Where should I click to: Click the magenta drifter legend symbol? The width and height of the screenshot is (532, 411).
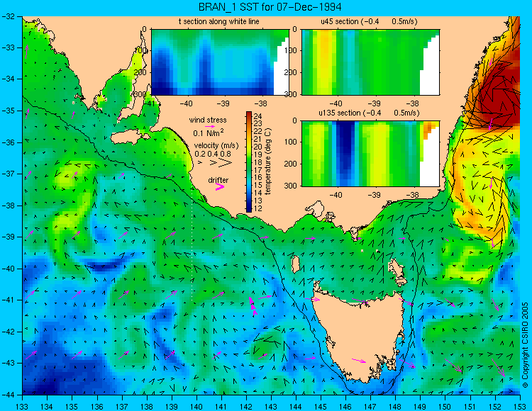[x=220, y=186]
